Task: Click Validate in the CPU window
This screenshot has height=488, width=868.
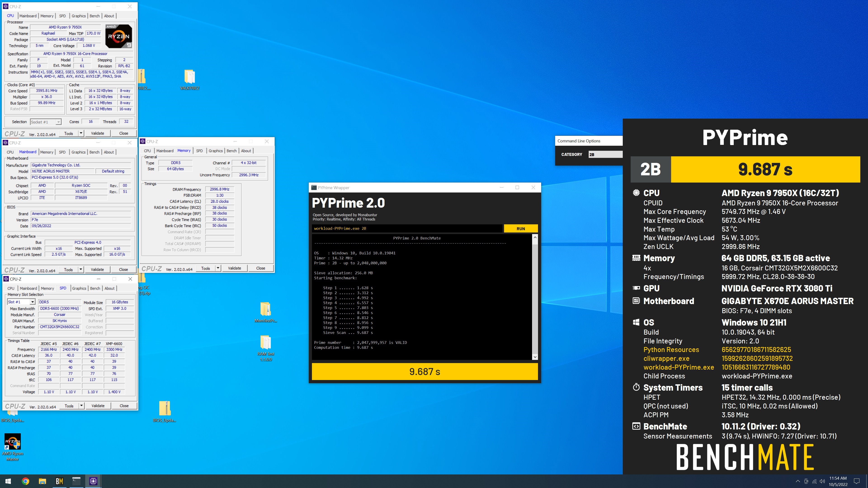Action: [x=98, y=133]
